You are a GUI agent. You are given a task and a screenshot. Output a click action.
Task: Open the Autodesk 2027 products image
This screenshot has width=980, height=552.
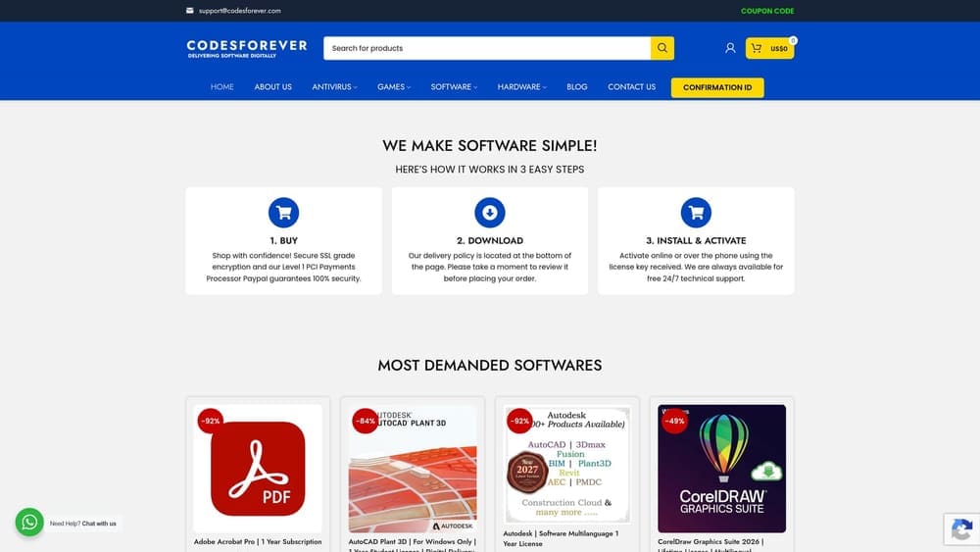(x=566, y=465)
